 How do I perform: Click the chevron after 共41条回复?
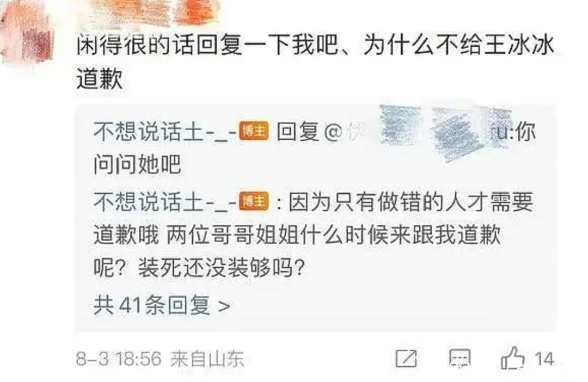pos(224,306)
